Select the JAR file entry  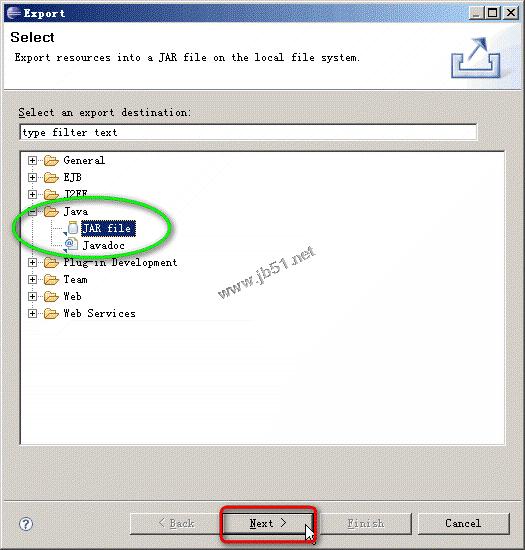(108, 228)
